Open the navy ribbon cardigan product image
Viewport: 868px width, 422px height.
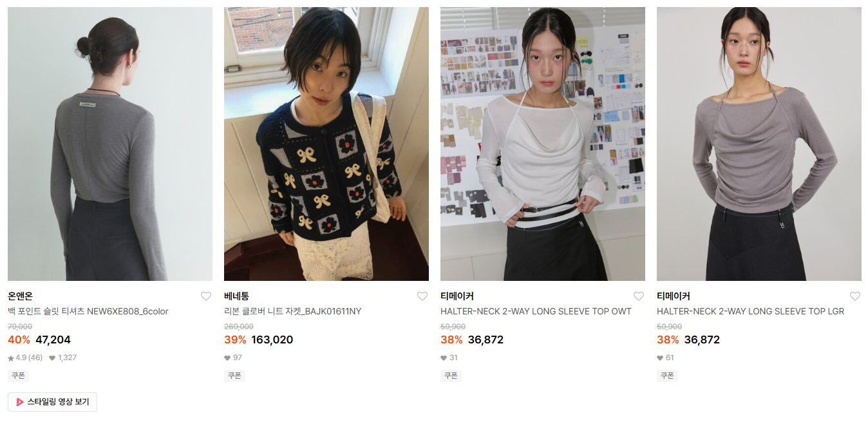pyautogui.click(x=326, y=144)
